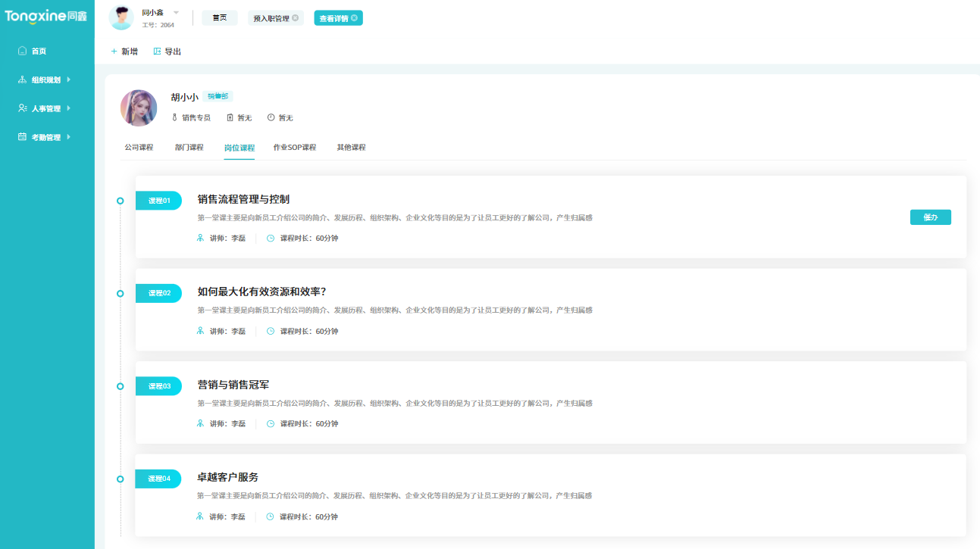Click the export icon next to 导出
This screenshot has width=980, height=549.
click(157, 51)
